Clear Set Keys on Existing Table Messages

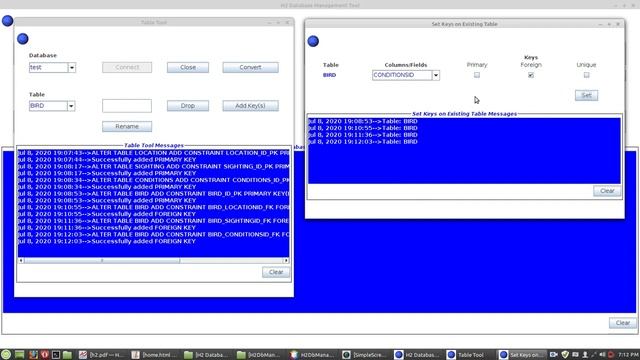(607, 191)
